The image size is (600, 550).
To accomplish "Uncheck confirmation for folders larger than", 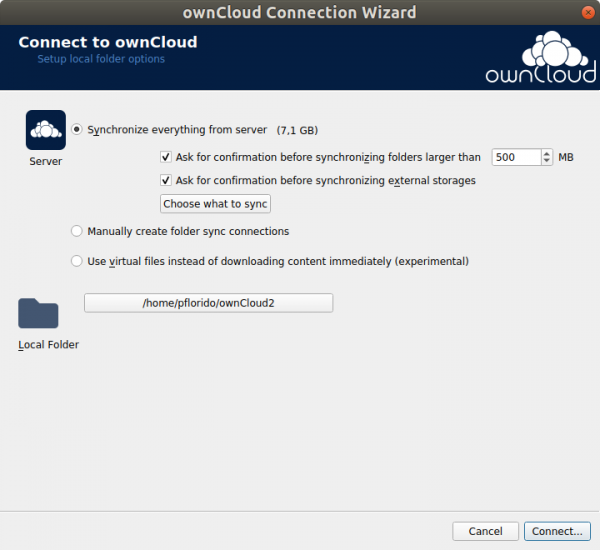I will (166, 157).
